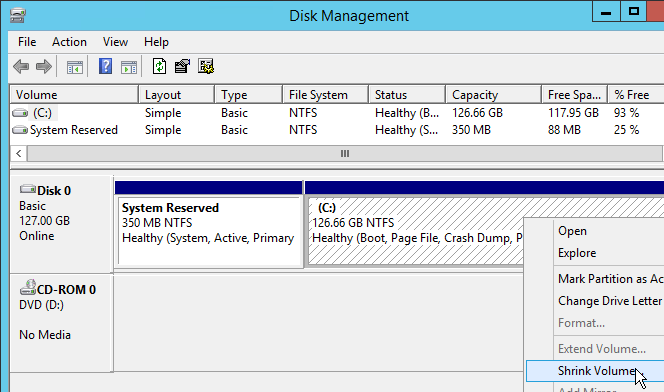Choose Explore in the context menu
This screenshot has height=392, width=664.
[x=595, y=253]
